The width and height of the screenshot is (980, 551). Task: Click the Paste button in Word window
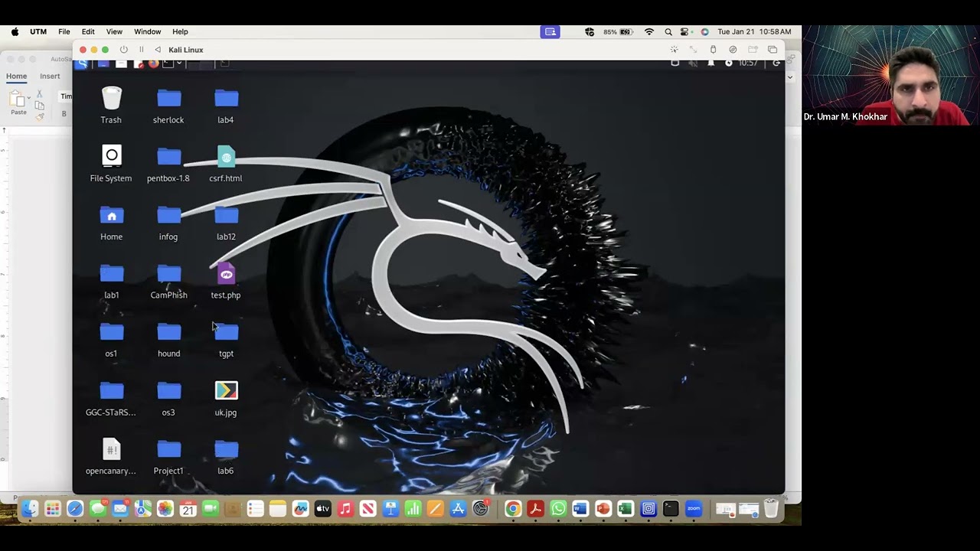[18, 103]
